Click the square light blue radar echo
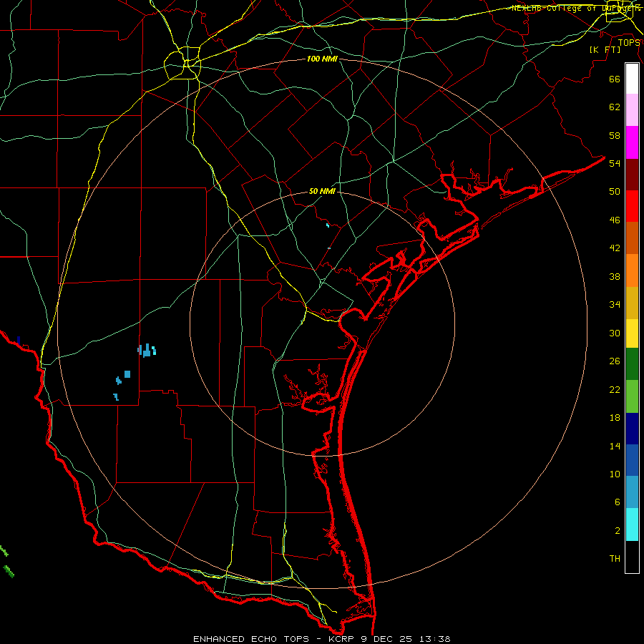The image size is (644, 644). [127, 374]
